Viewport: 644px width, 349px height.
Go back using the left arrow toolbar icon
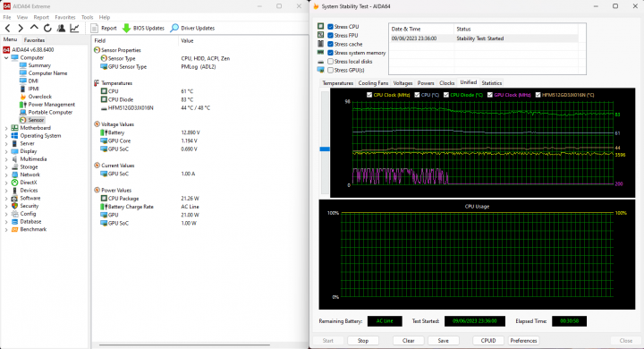click(7, 28)
